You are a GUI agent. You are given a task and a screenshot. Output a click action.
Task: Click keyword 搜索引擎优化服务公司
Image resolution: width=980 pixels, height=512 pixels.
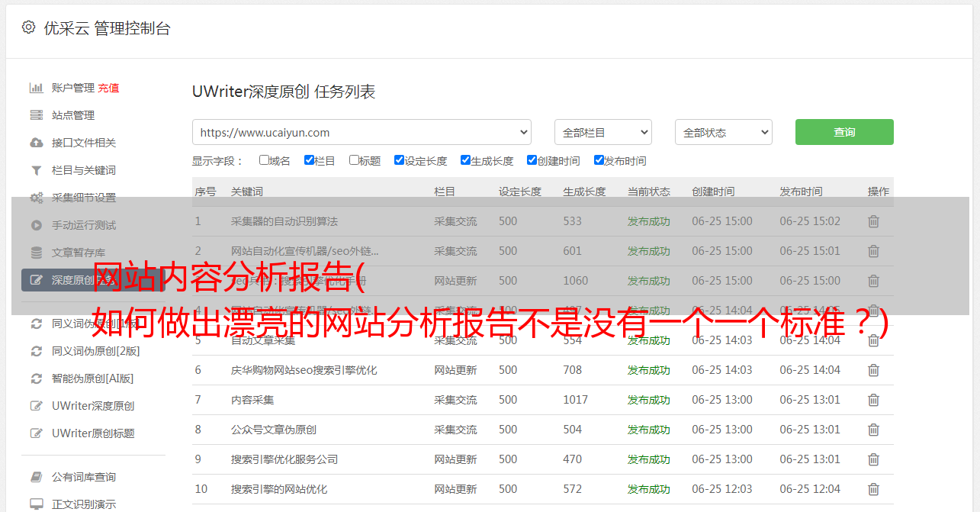point(284,459)
